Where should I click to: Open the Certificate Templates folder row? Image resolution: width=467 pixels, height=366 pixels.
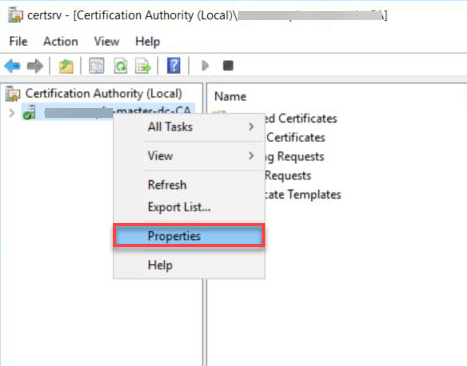[x=302, y=194]
